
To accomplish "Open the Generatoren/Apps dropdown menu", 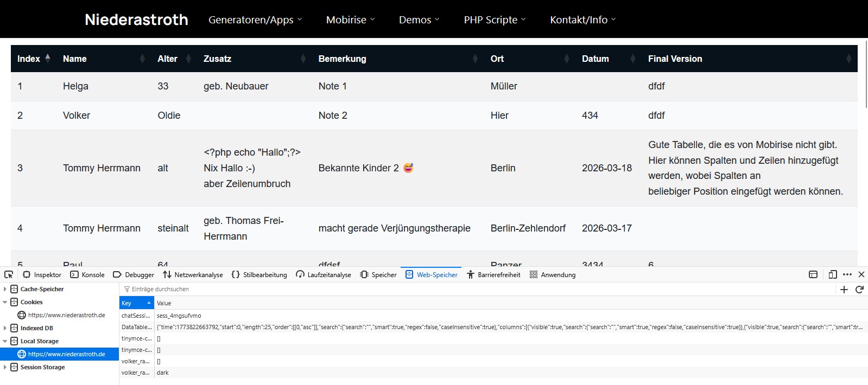I will [x=255, y=20].
